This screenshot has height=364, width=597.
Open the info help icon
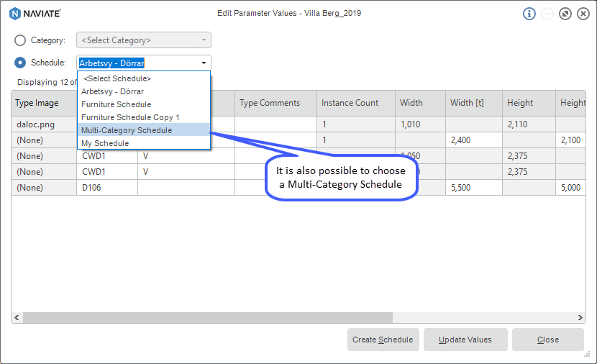click(529, 14)
